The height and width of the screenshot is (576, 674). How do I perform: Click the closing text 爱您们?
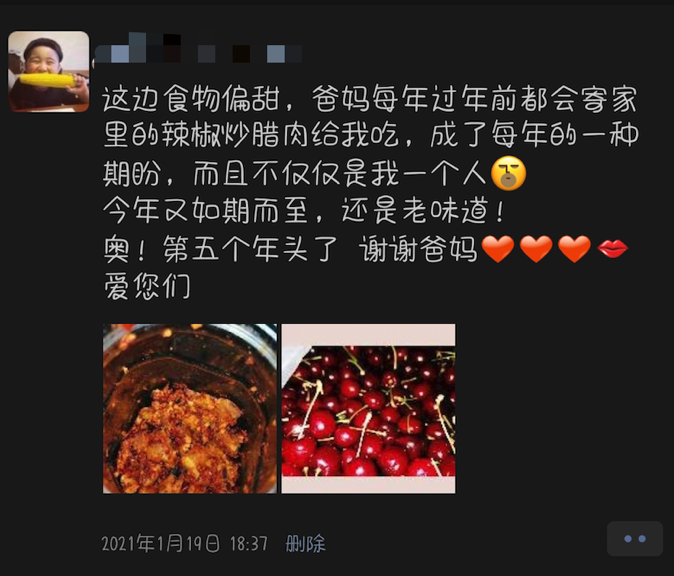tap(147, 286)
